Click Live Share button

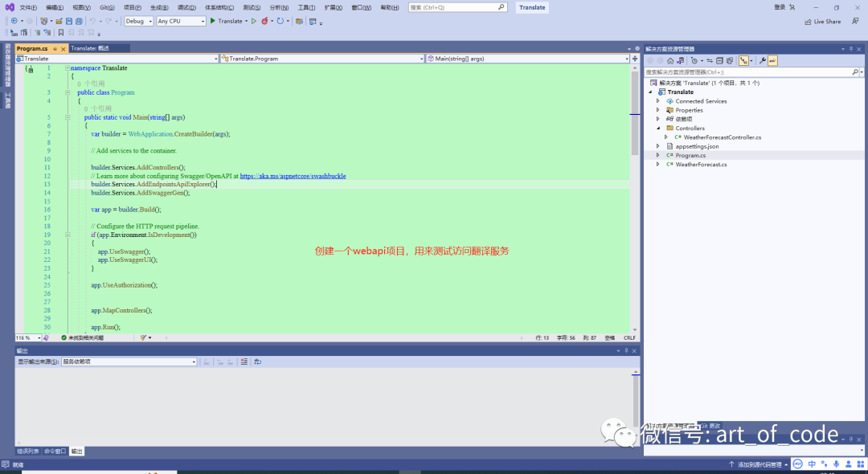823,22
